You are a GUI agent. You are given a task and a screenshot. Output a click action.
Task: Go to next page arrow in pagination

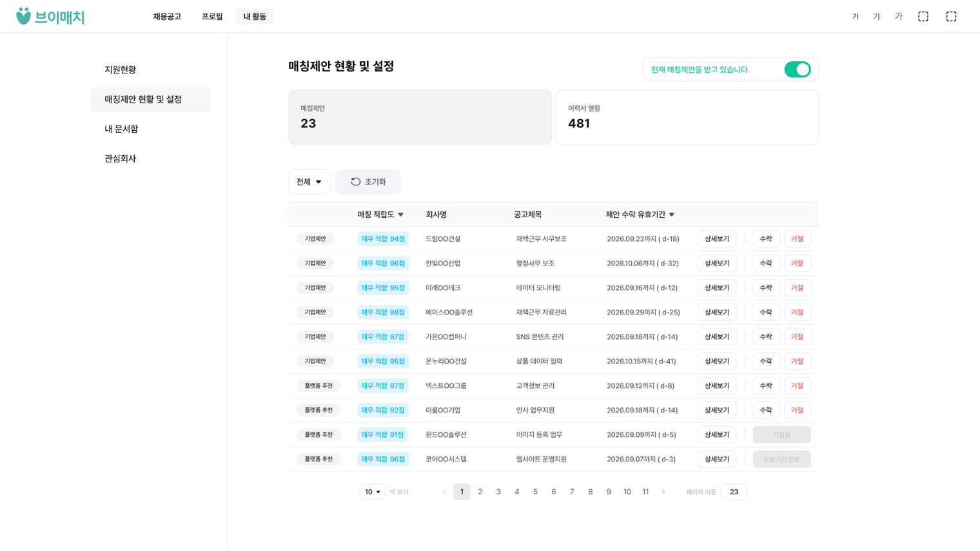pos(663,492)
